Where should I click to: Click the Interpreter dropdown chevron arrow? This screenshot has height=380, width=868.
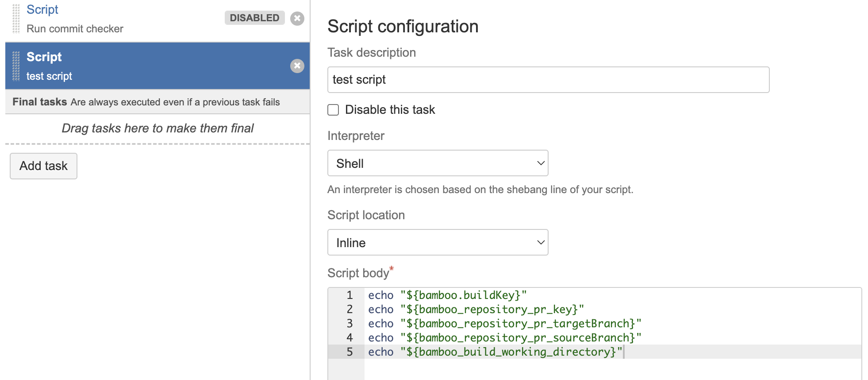pos(540,163)
